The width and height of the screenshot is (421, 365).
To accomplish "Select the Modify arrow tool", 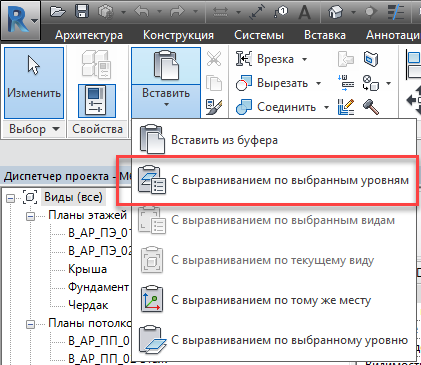I will 34,83.
